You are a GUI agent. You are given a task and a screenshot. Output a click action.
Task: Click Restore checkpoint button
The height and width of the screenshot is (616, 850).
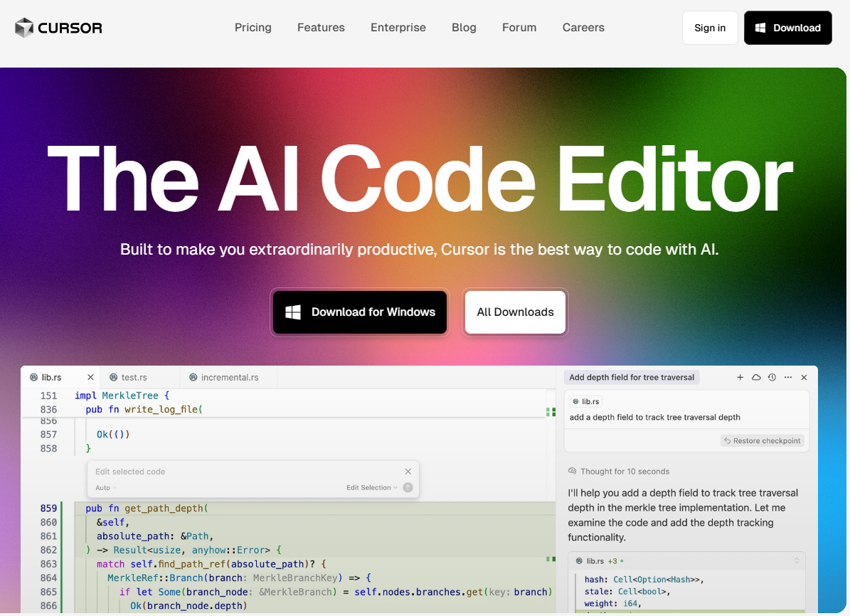click(763, 441)
